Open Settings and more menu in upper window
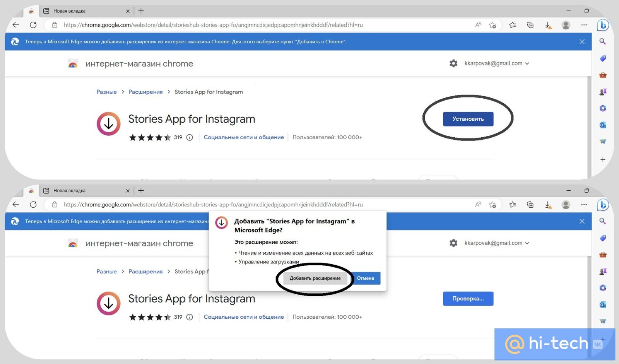This screenshot has height=364, width=619. (584, 25)
